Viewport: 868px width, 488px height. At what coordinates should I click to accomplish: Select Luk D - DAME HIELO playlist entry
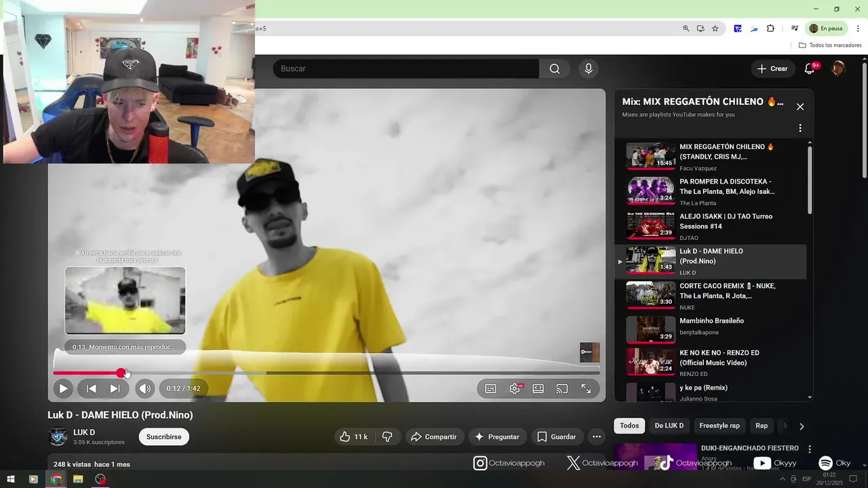[711, 262]
